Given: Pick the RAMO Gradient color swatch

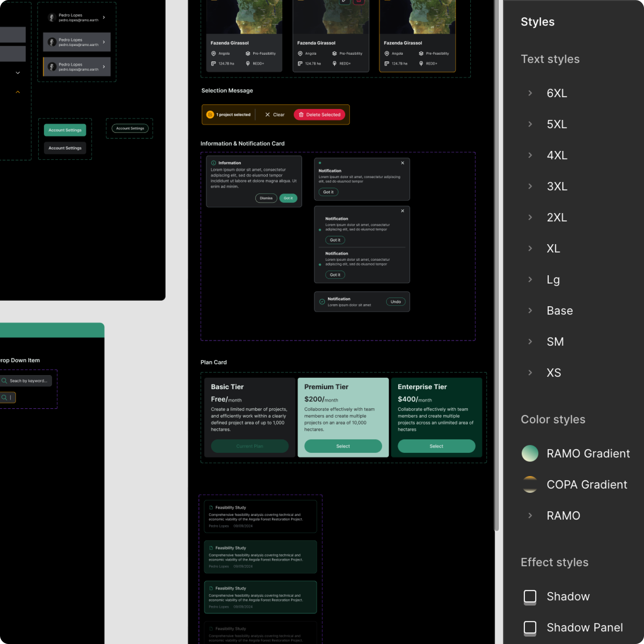Looking at the screenshot, I should coord(530,453).
